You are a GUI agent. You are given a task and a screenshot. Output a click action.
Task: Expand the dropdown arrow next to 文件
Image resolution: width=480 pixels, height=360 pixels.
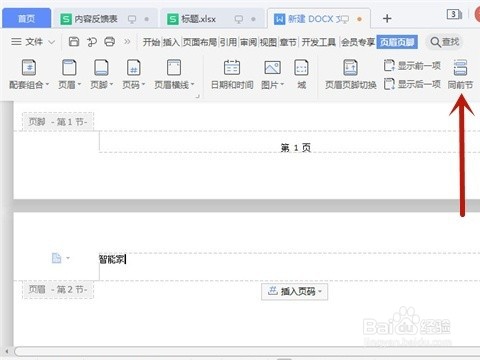51,42
